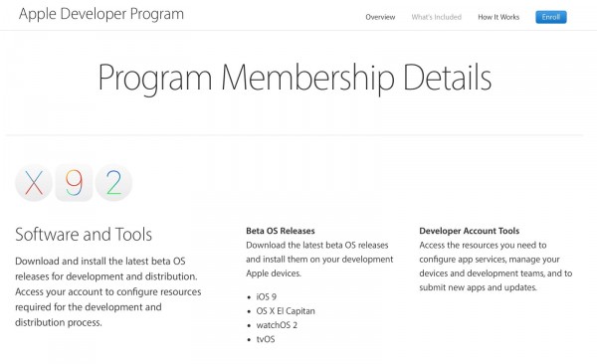The width and height of the screenshot is (597, 364).
Task: Open the Overview tab
Action: (x=380, y=17)
